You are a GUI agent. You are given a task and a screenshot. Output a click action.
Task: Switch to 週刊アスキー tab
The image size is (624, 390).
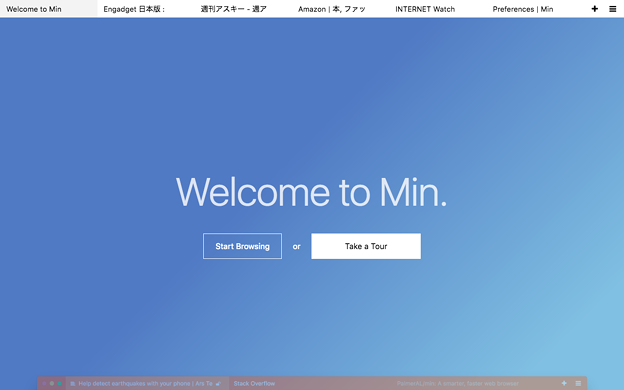pyautogui.click(x=244, y=9)
